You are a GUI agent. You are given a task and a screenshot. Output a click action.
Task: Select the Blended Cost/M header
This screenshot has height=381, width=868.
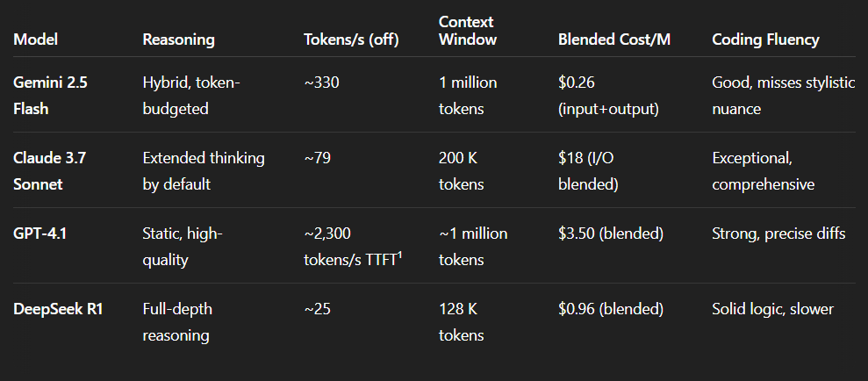(613, 40)
